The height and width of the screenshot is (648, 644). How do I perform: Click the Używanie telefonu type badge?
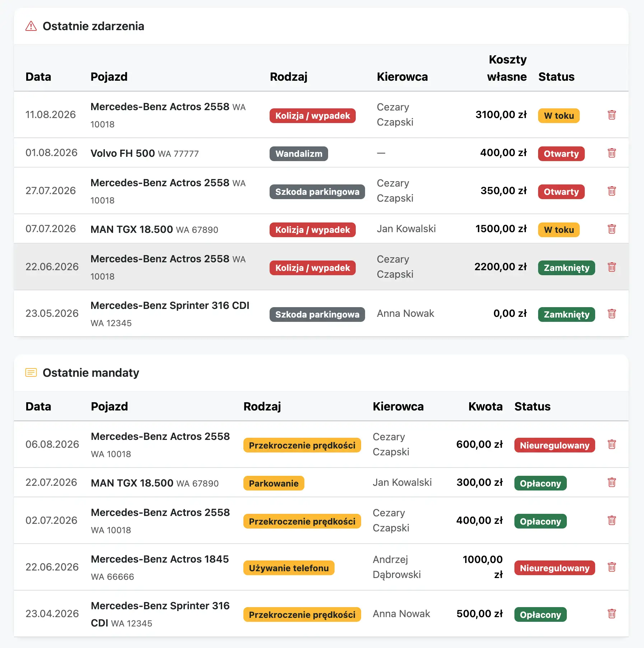point(289,568)
